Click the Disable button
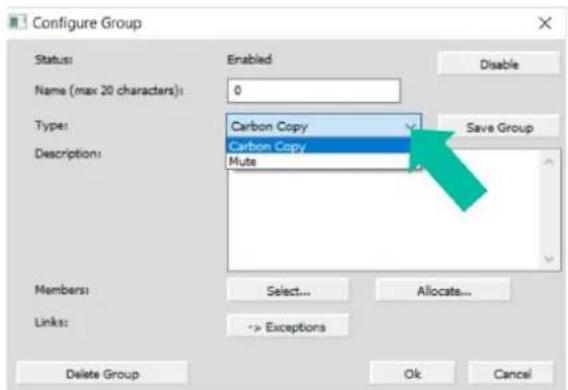Screen dimensions: 568x390 (x=498, y=64)
